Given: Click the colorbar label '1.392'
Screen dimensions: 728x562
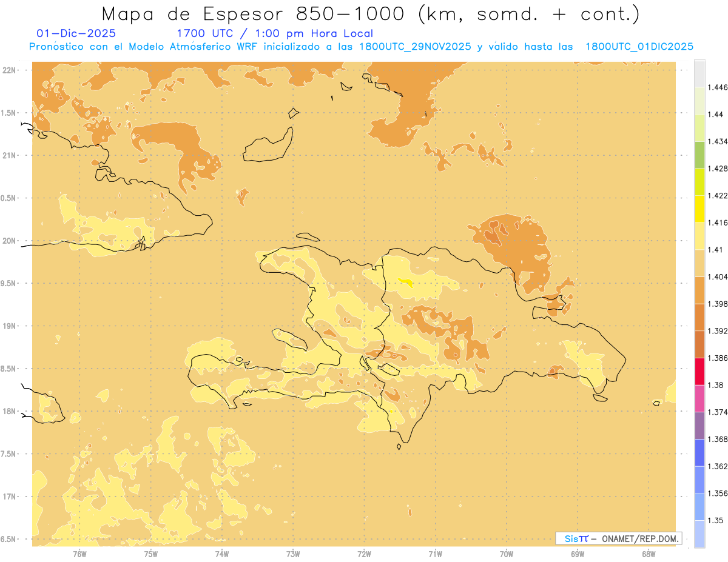Looking at the screenshot, I should point(717,331).
